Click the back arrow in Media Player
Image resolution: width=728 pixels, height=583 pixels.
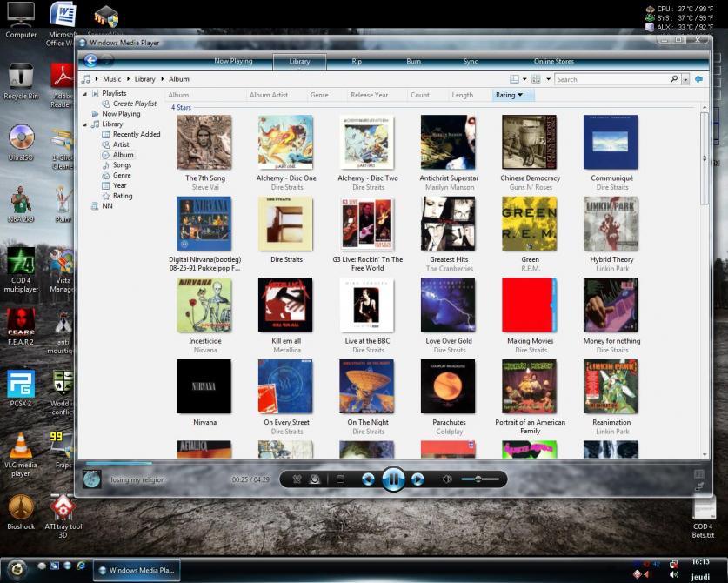coord(90,60)
